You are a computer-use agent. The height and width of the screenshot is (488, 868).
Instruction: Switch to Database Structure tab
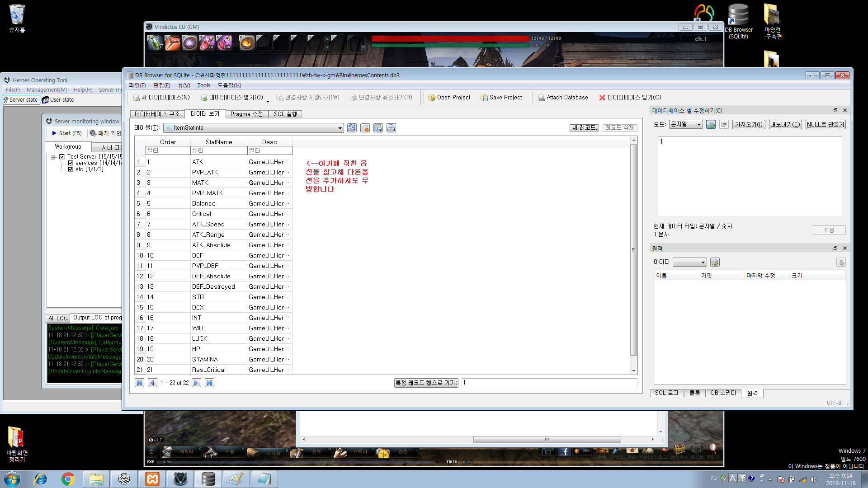click(x=157, y=114)
